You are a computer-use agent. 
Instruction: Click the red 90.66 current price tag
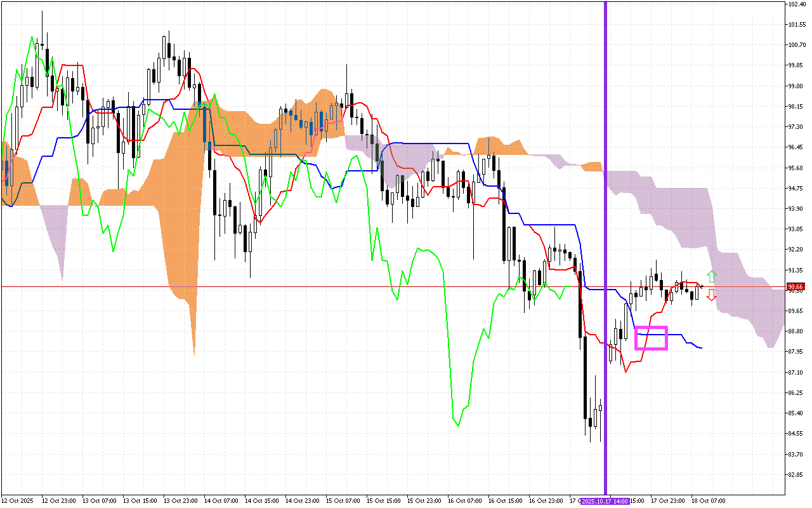coord(796,287)
